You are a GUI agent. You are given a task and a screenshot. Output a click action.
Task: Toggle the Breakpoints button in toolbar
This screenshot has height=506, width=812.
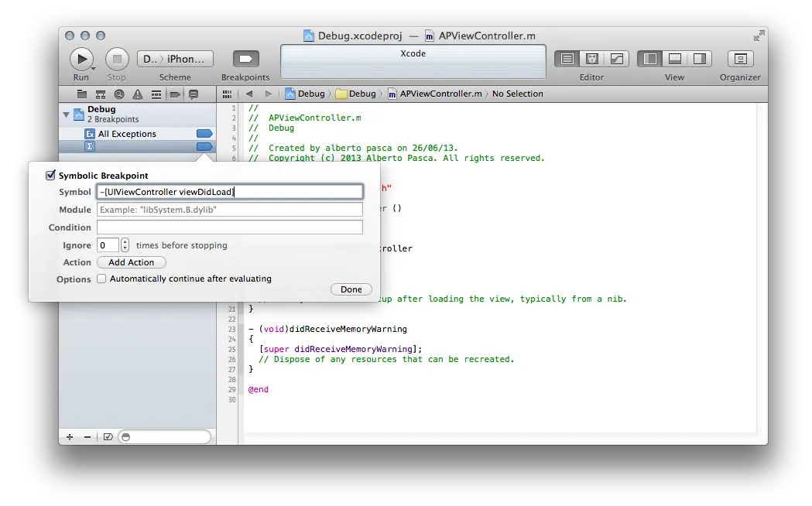click(246, 59)
